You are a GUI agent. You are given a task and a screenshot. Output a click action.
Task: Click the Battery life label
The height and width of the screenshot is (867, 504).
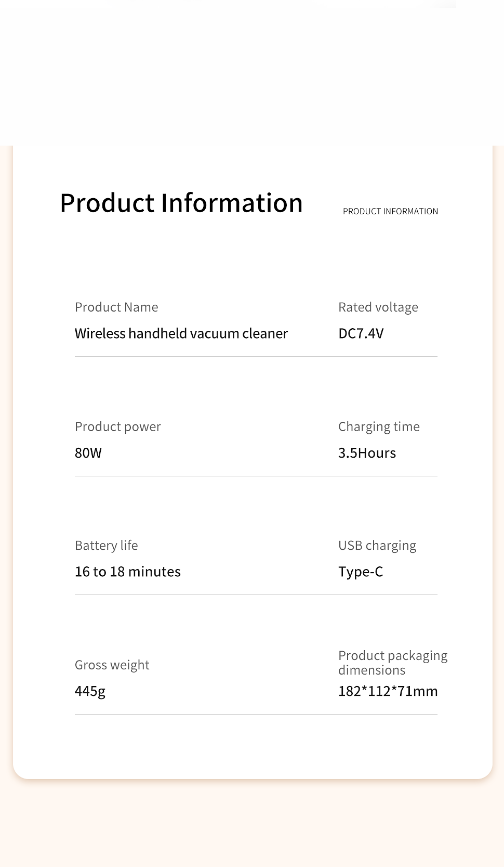point(106,545)
